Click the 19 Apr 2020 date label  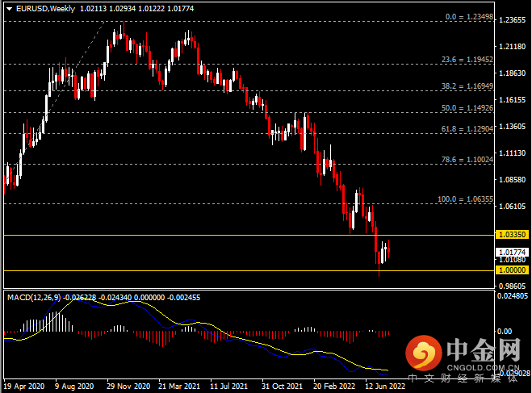pyautogui.click(x=24, y=387)
